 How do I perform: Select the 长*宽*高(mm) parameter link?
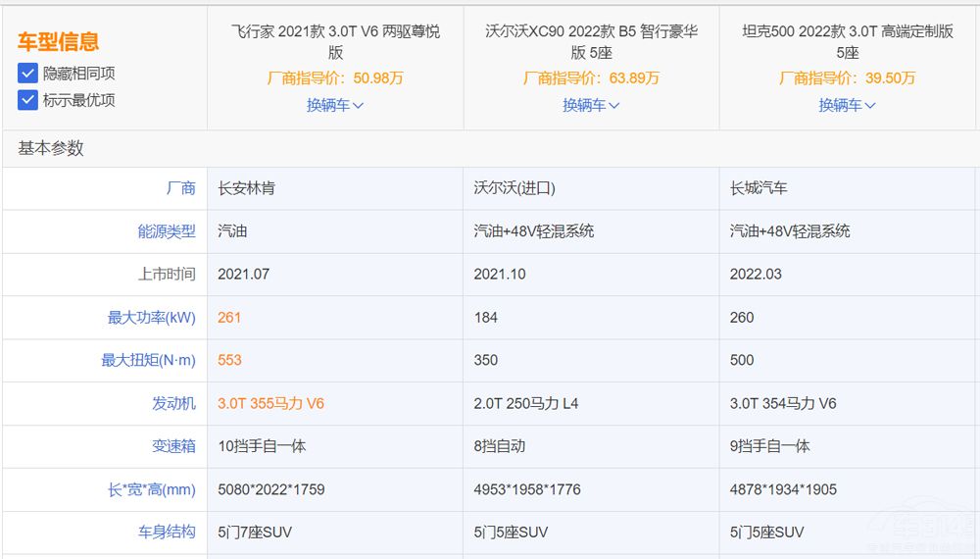[x=152, y=489]
